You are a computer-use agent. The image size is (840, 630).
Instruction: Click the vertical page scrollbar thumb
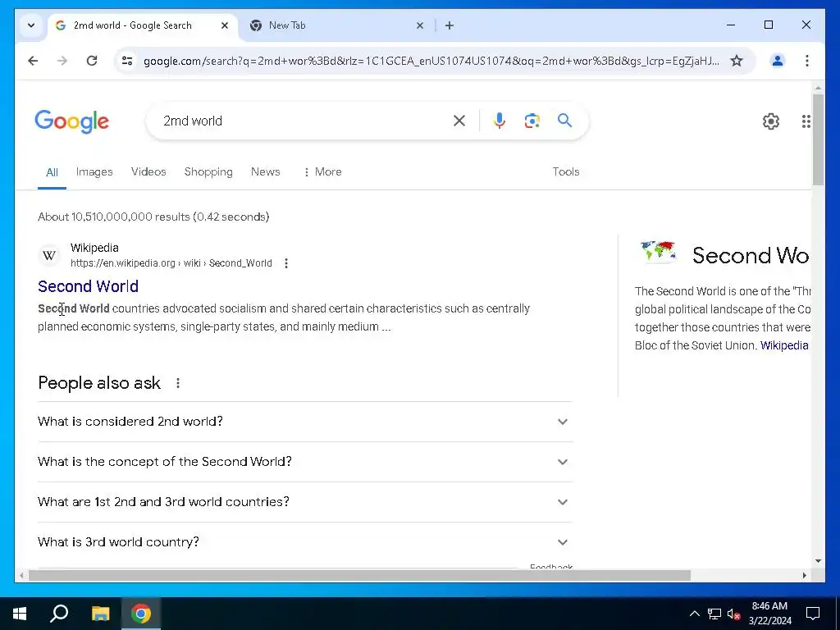[818, 139]
